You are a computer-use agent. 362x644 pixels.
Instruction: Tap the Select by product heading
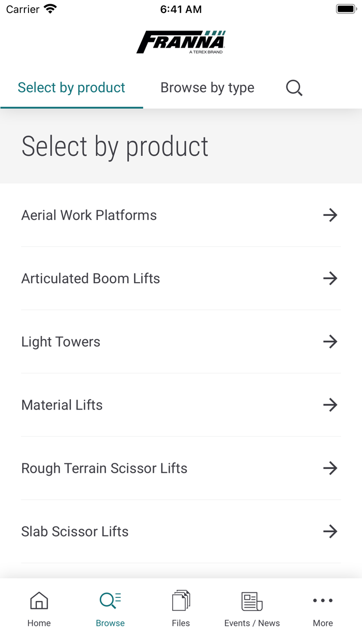click(x=115, y=147)
